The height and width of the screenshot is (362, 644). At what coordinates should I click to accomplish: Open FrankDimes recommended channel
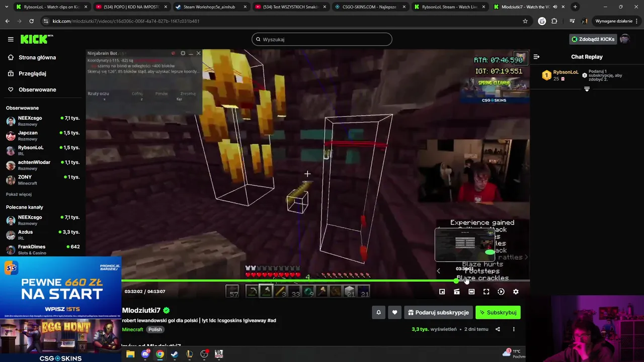coord(43,249)
